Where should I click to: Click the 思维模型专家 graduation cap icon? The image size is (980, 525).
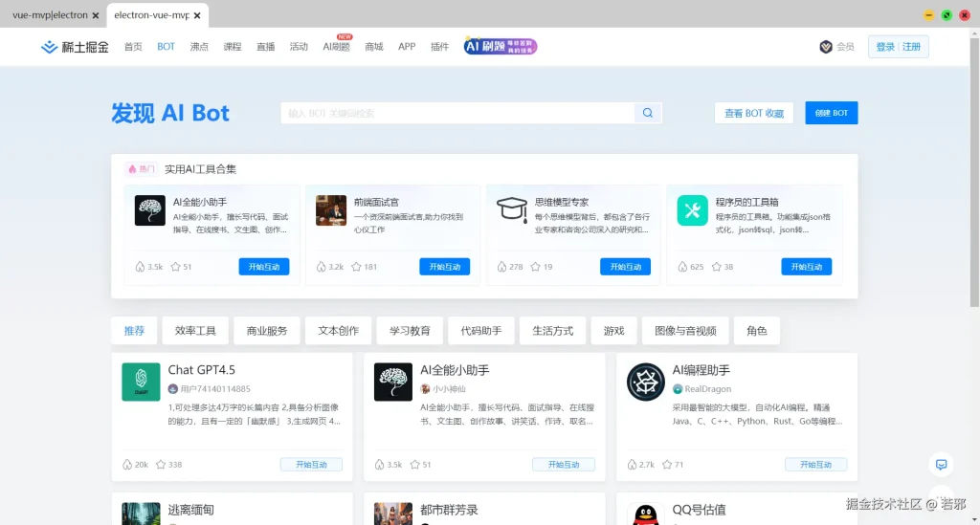click(x=512, y=210)
